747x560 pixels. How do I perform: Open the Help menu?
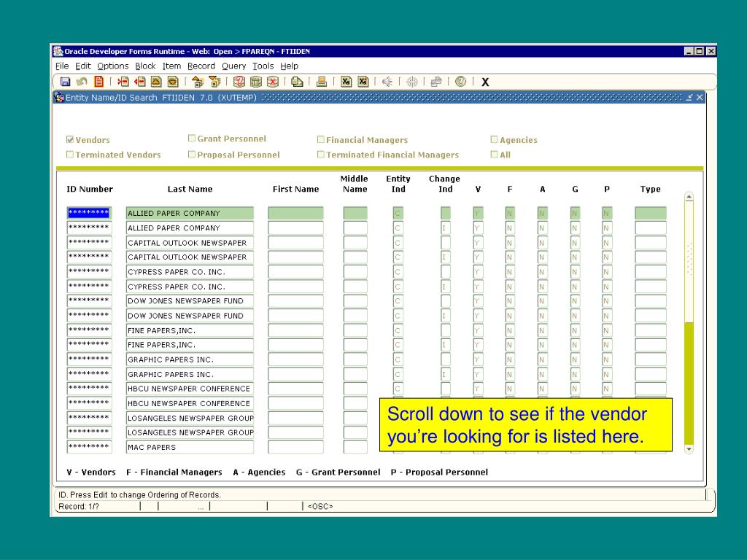[289, 66]
